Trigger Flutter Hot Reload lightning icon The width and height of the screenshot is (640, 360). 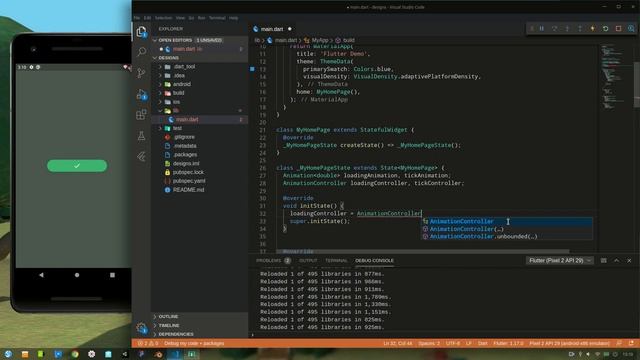(592, 29)
